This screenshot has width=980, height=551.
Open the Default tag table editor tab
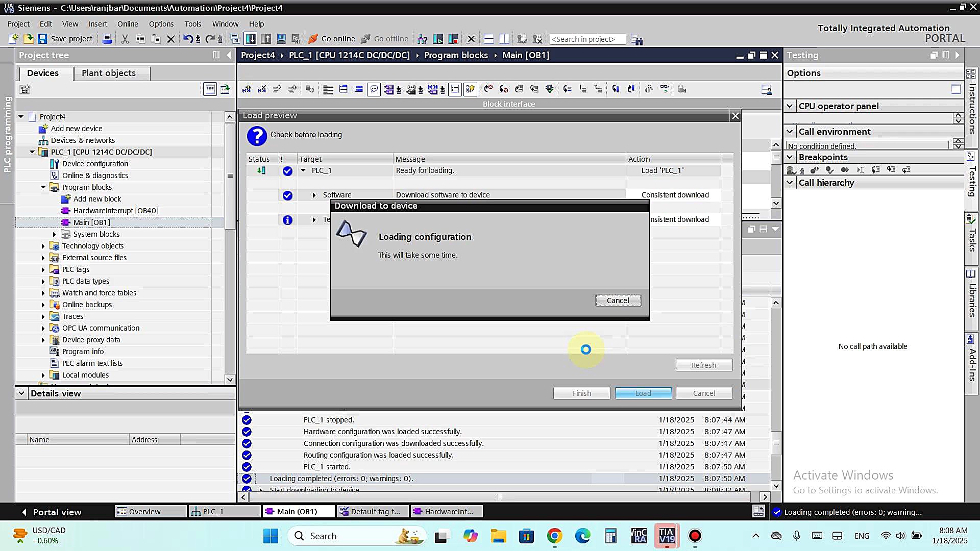[373, 512]
